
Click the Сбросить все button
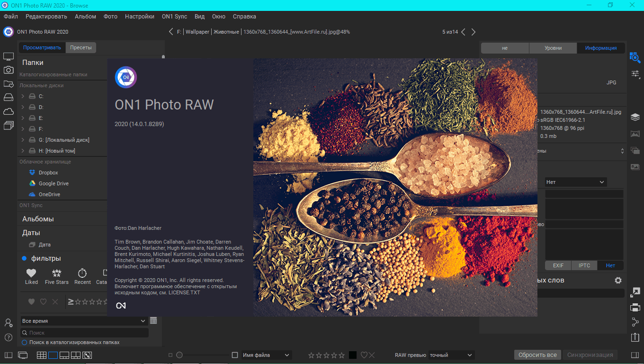click(x=537, y=355)
